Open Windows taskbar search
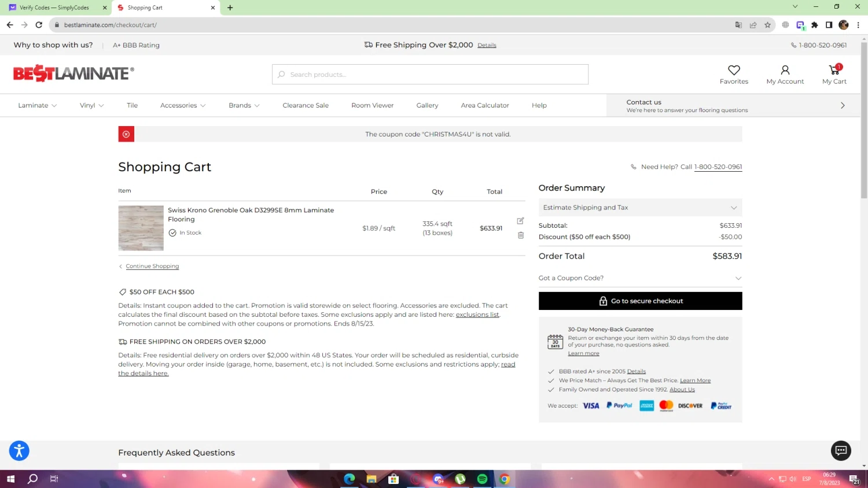 click(33, 479)
